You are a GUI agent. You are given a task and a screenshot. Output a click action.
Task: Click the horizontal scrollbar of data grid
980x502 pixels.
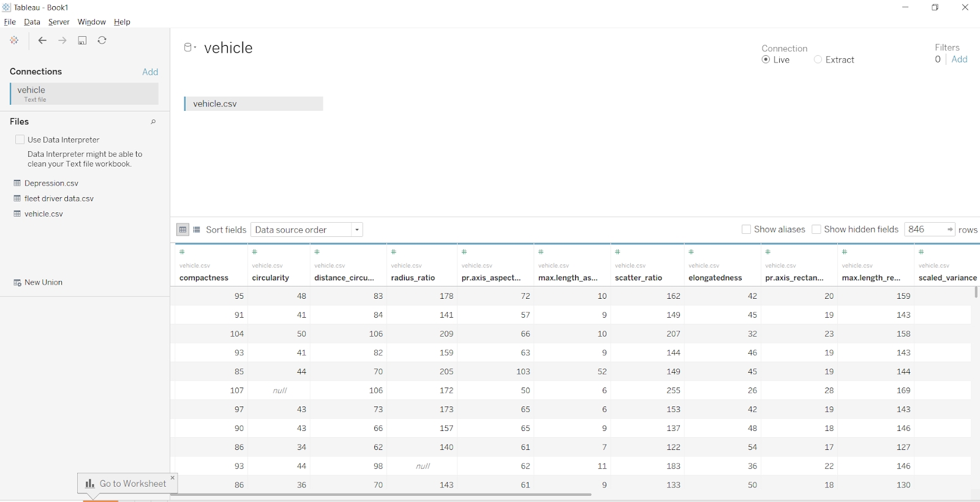pyautogui.click(x=381, y=495)
